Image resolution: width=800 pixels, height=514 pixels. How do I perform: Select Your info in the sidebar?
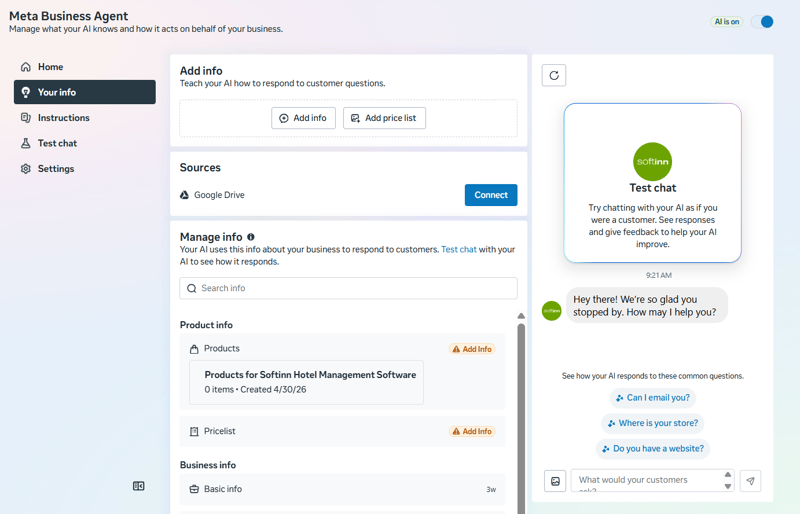85,92
